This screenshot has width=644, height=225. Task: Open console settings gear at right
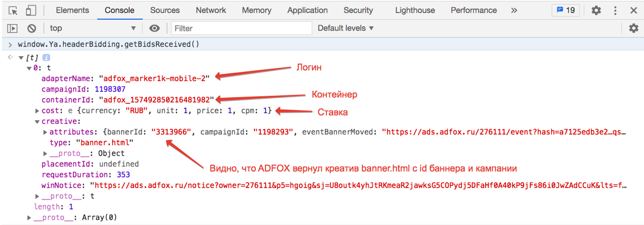633,28
